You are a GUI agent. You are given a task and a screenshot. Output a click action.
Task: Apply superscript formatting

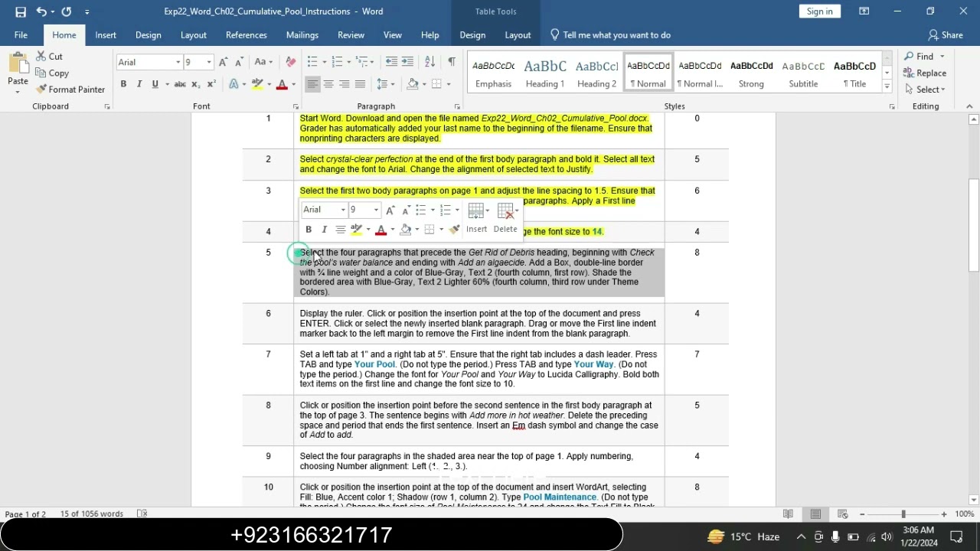[x=211, y=84]
